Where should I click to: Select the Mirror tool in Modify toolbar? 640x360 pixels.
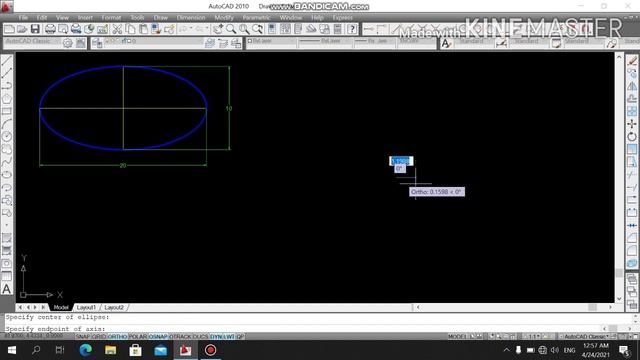[x=632, y=86]
